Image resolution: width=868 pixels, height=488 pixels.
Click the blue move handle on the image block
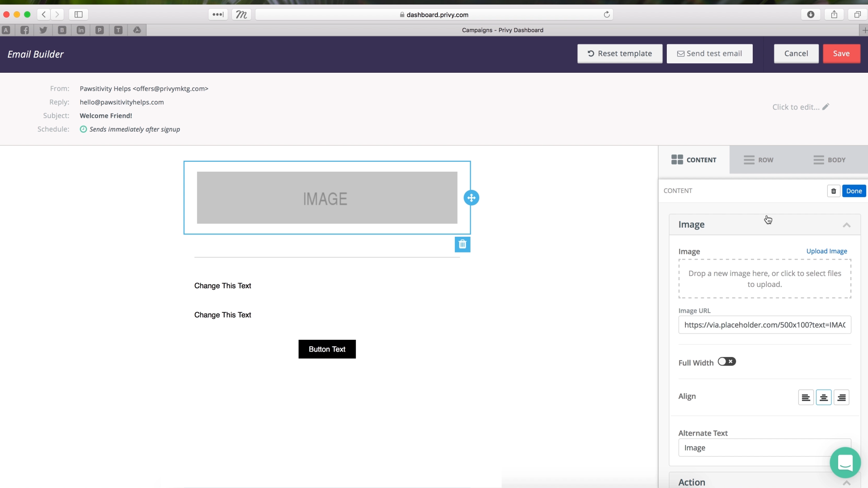tap(471, 198)
